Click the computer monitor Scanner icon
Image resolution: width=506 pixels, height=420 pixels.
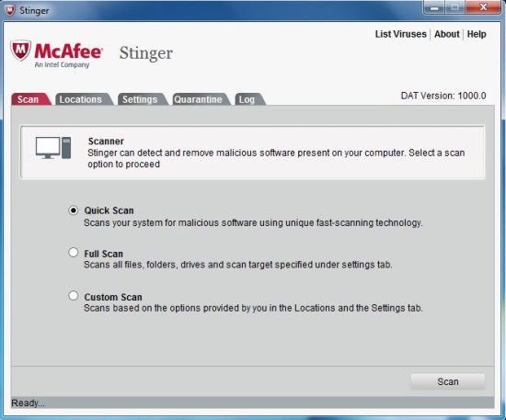[53, 148]
